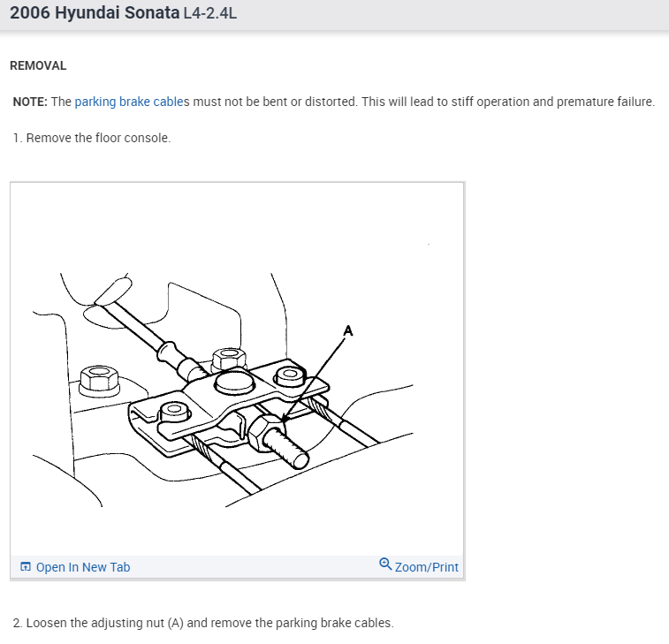Click the bold 'NOTE:' label
669x644 pixels.
point(30,102)
